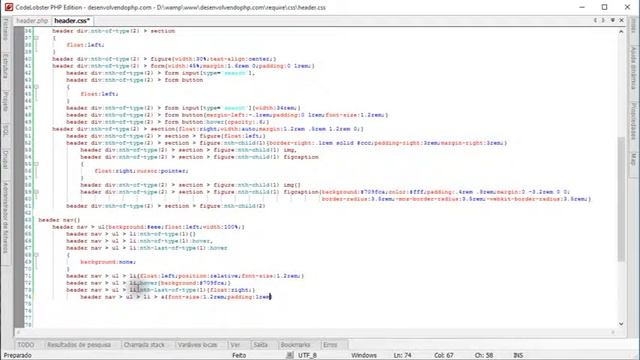
Task: Click the vertical scrollbar thumb
Action: click(621, 199)
